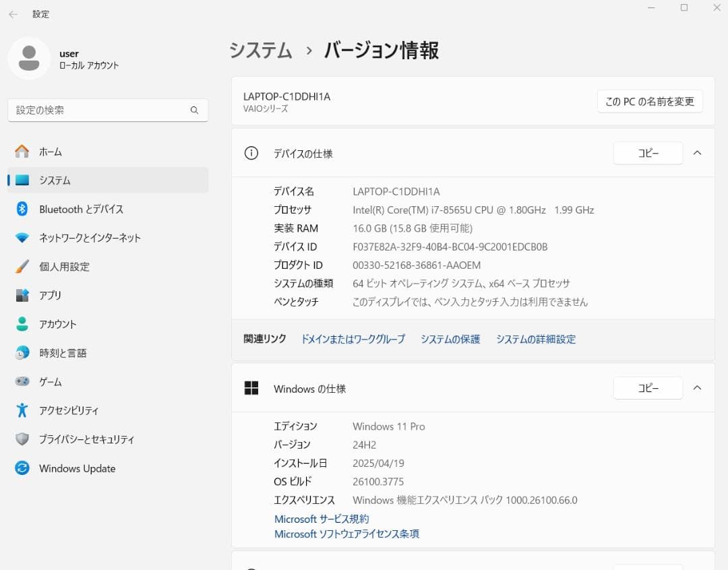Open Bluetooth とデバイス settings
Screen dimensions: 728x570
(81, 209)
